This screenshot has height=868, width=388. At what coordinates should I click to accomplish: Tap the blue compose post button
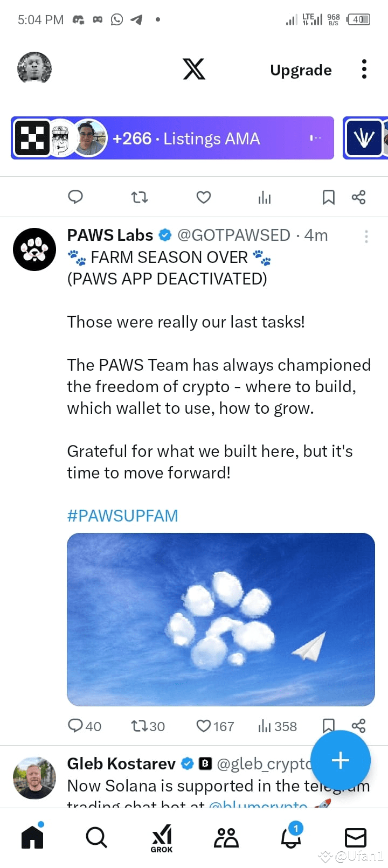click(x=341, y=760)
